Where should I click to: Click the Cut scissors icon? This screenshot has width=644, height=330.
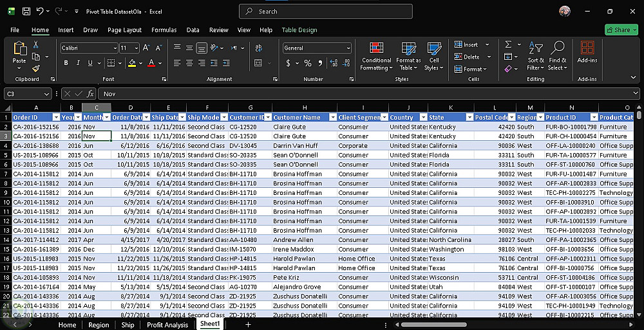pyautogui.click(x=36, y=44)
